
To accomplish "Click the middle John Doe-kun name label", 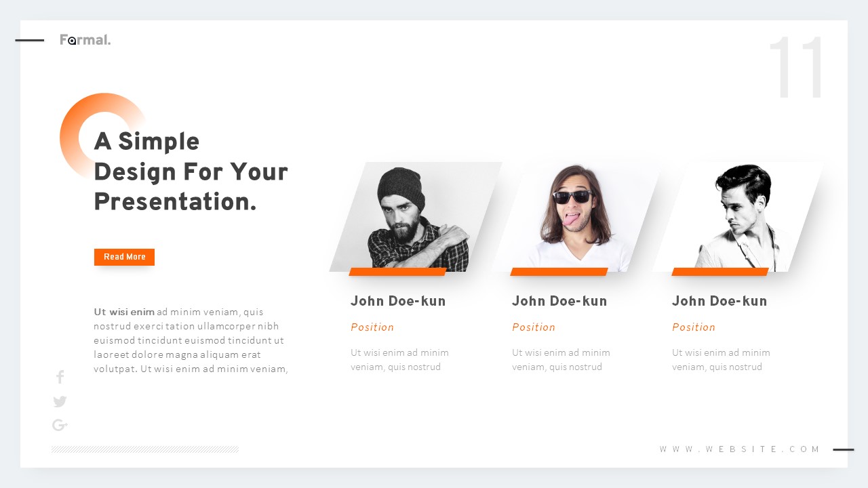I will [559, 301].
